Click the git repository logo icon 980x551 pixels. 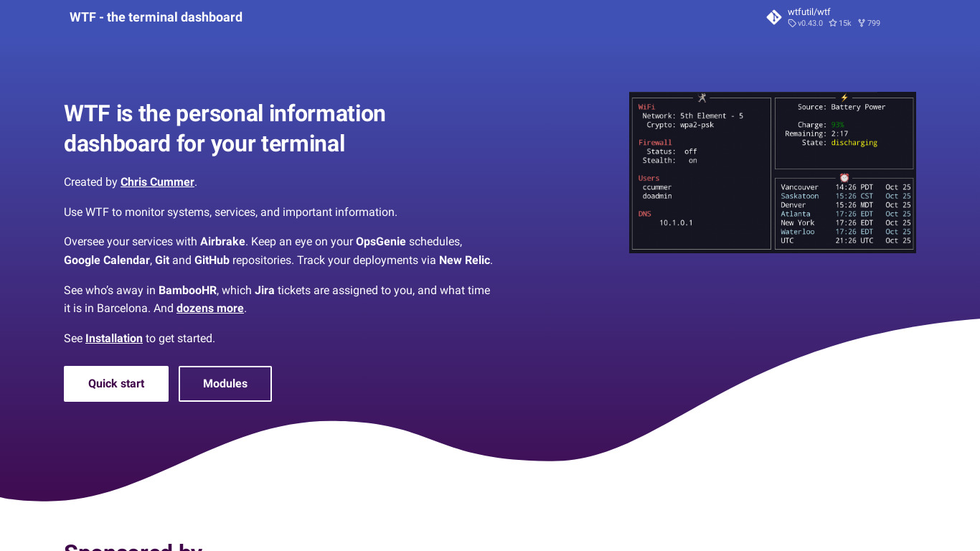[x=774, y=17]
